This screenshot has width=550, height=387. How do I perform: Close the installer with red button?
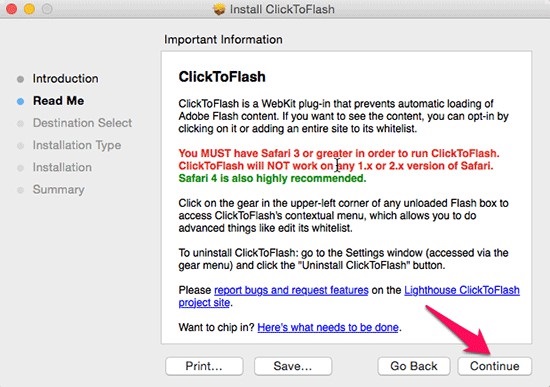tap(12, 9)
